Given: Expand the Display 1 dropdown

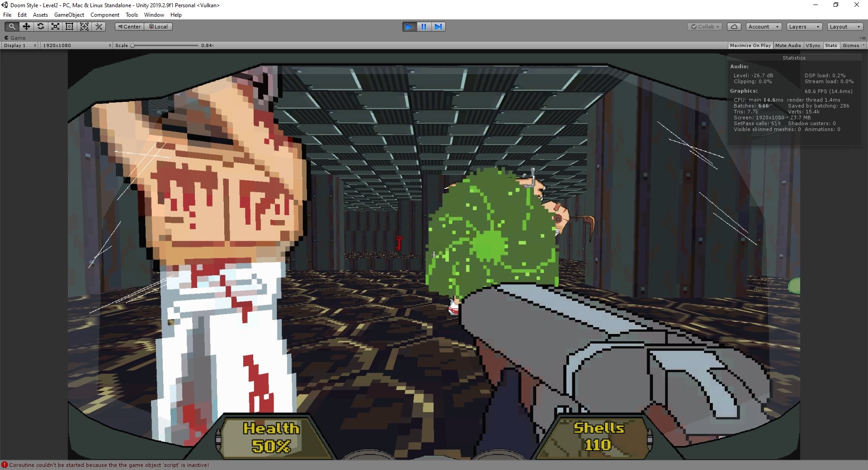Looking at the screenshot, I should tap(19, 45).
